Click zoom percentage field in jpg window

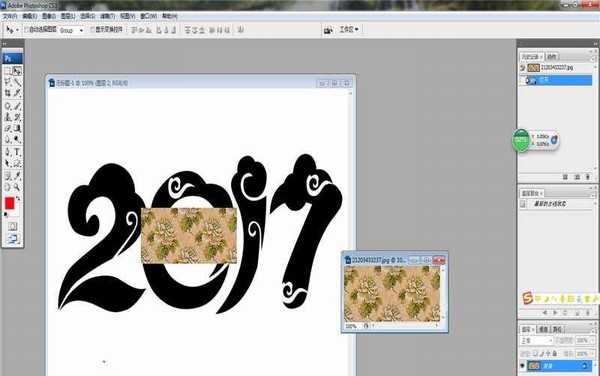coord(351,326)
